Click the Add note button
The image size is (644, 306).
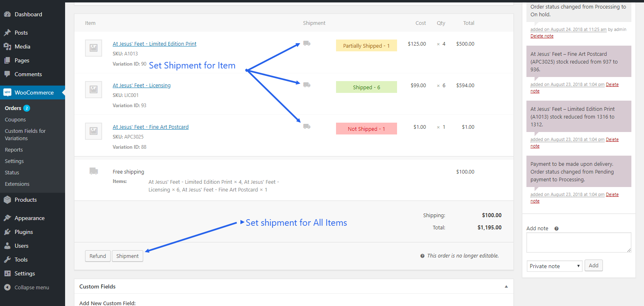click(x=594, y=265)
